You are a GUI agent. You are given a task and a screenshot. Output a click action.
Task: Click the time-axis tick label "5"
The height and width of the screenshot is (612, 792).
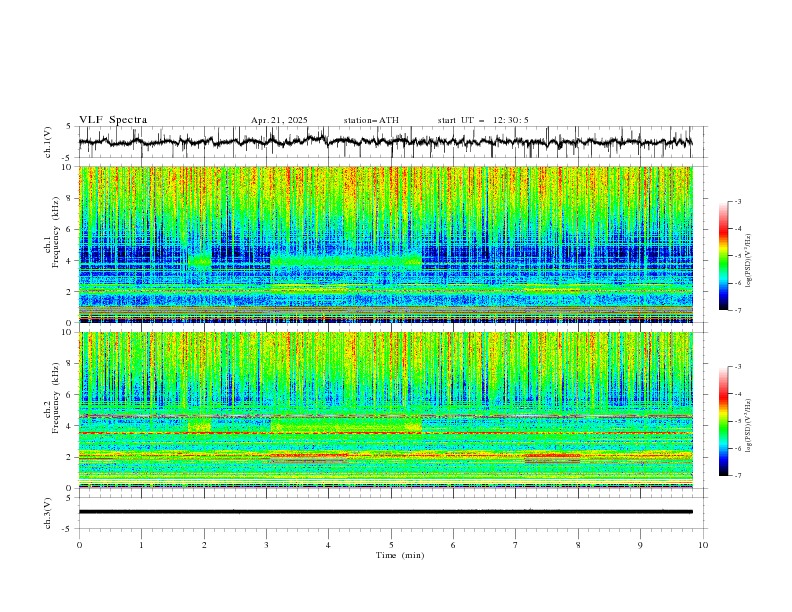(x=391, y=545)
